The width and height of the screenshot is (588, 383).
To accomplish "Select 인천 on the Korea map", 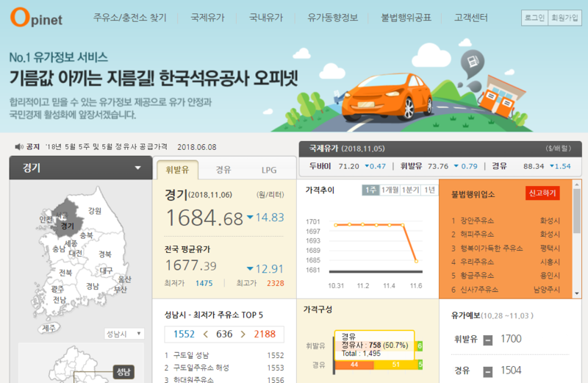I will (x=46, y=220).
